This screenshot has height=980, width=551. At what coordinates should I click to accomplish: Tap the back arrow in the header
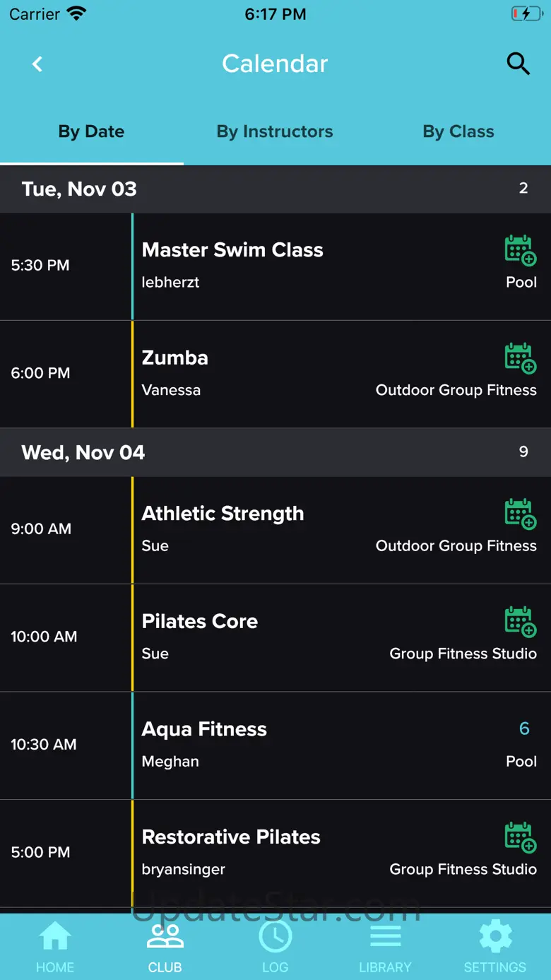(x=37, y=64)
